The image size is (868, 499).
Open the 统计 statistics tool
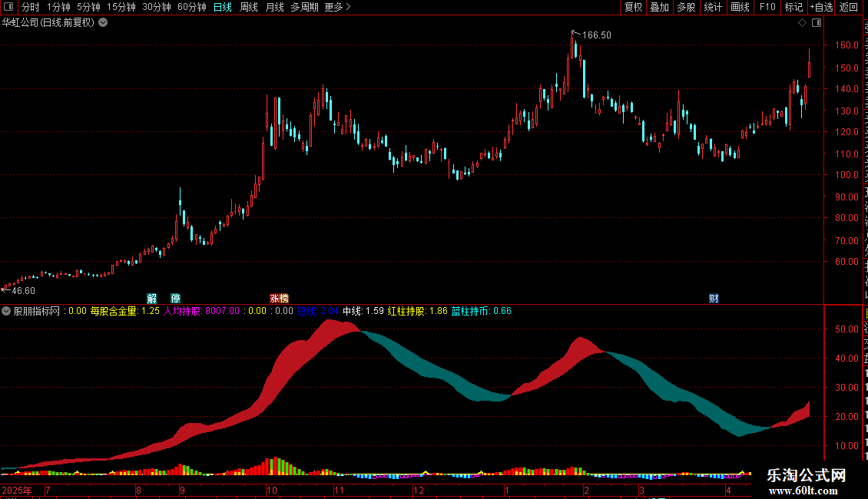tap(712, 7)
